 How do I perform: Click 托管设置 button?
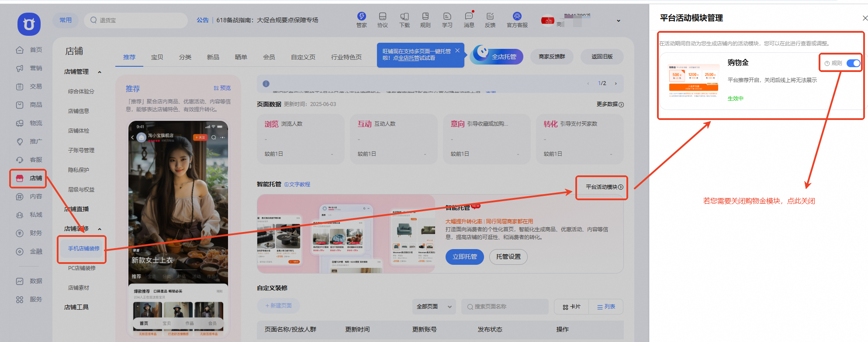point(508,256)
